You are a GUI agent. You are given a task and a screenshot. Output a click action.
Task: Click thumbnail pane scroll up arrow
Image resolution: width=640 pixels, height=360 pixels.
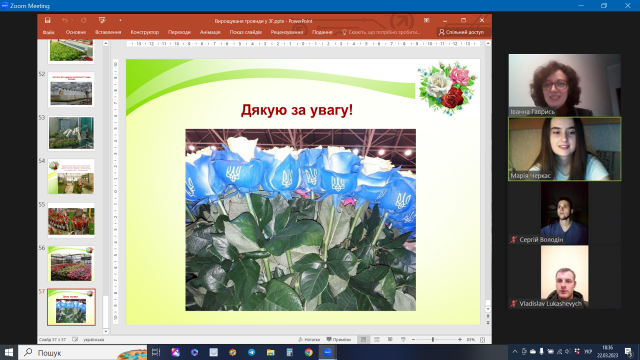106,43
